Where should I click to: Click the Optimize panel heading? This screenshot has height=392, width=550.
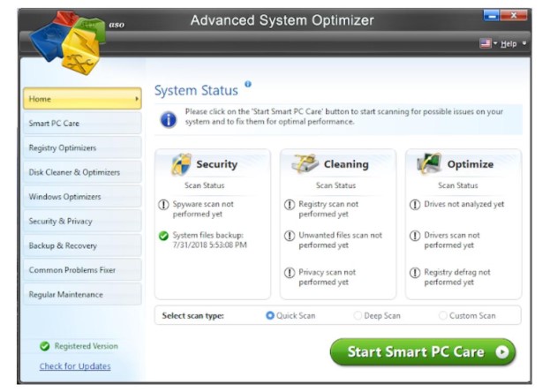(x=471, y=164)
